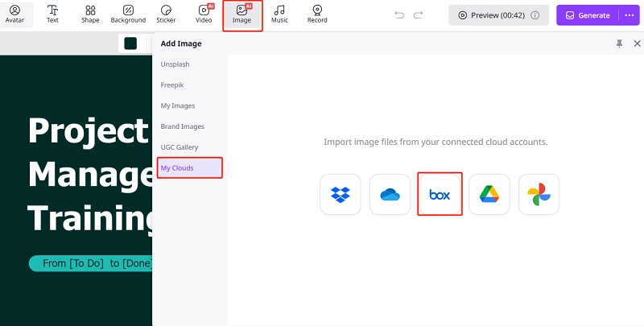Import from OneDrive
644x326 pixels.
coord(390,194)
